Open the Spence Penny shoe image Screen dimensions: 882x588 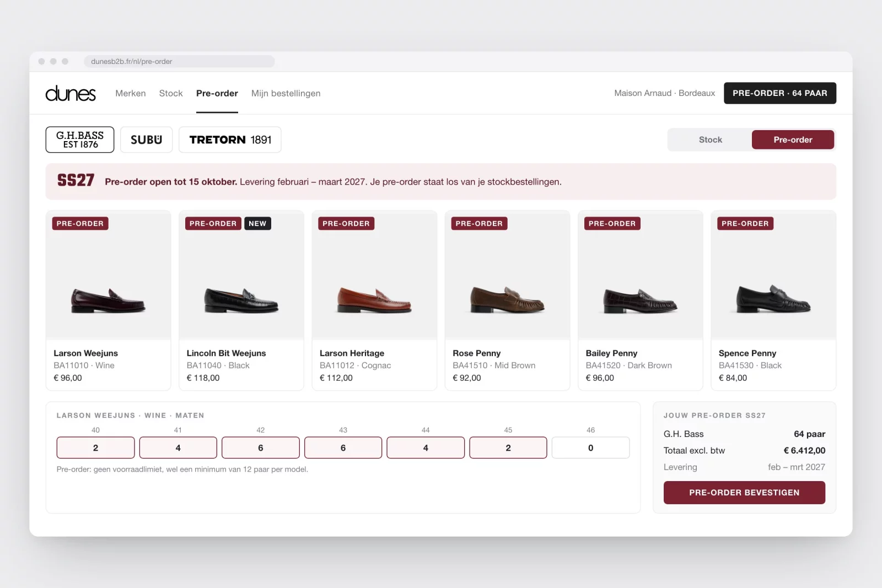(773, 275)
